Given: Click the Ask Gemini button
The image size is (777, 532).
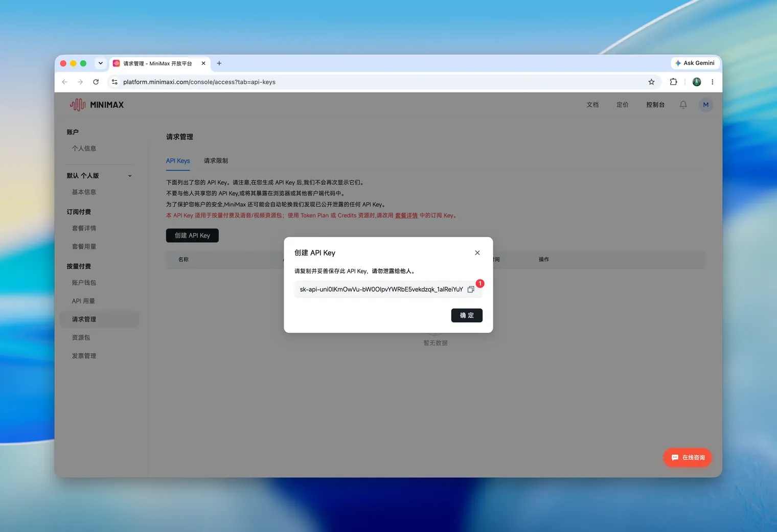Looking at the screenshot, I should click(695, 63).
